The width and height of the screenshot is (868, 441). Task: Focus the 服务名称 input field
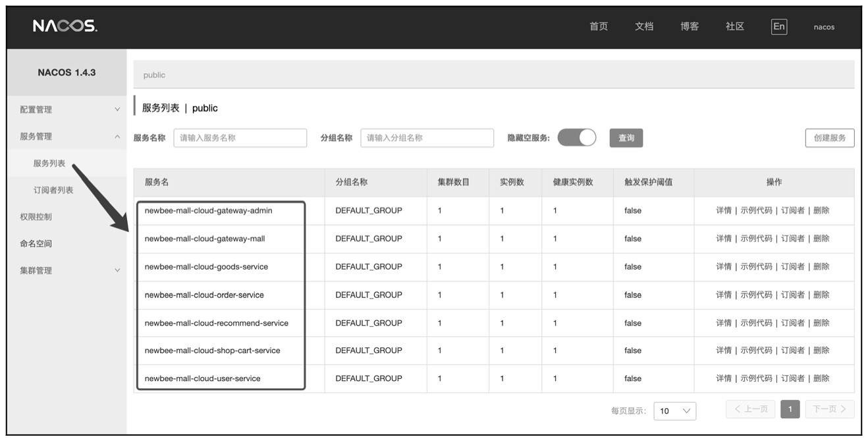point(240,138)
